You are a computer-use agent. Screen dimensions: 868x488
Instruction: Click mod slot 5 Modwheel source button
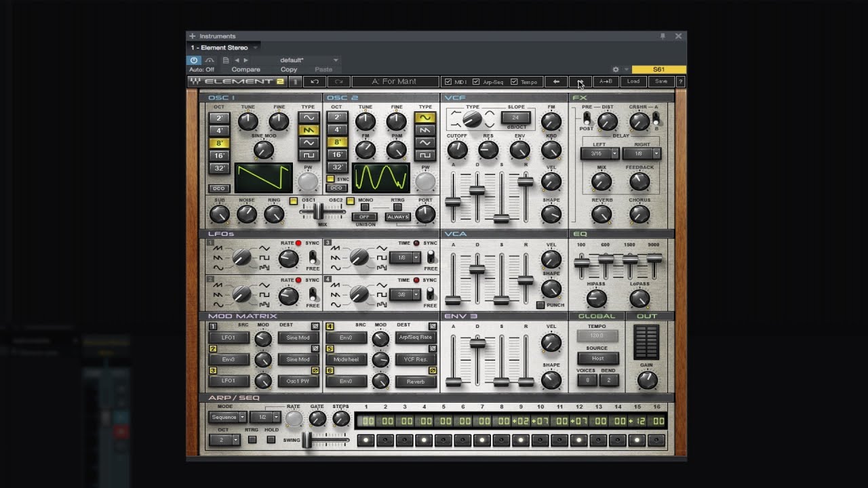pyautogui.click(x=347, y=359)
